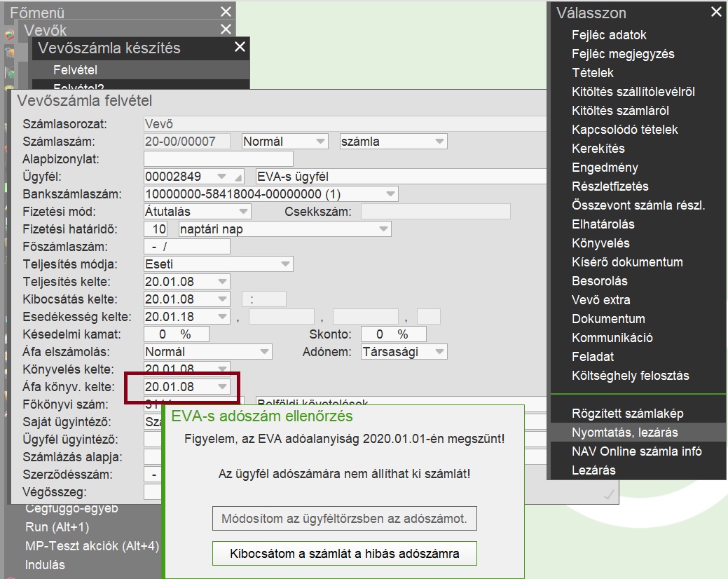Screen dimensions: 728x579
Task: Open NAV Online számla infó
Action: [636, 451]
